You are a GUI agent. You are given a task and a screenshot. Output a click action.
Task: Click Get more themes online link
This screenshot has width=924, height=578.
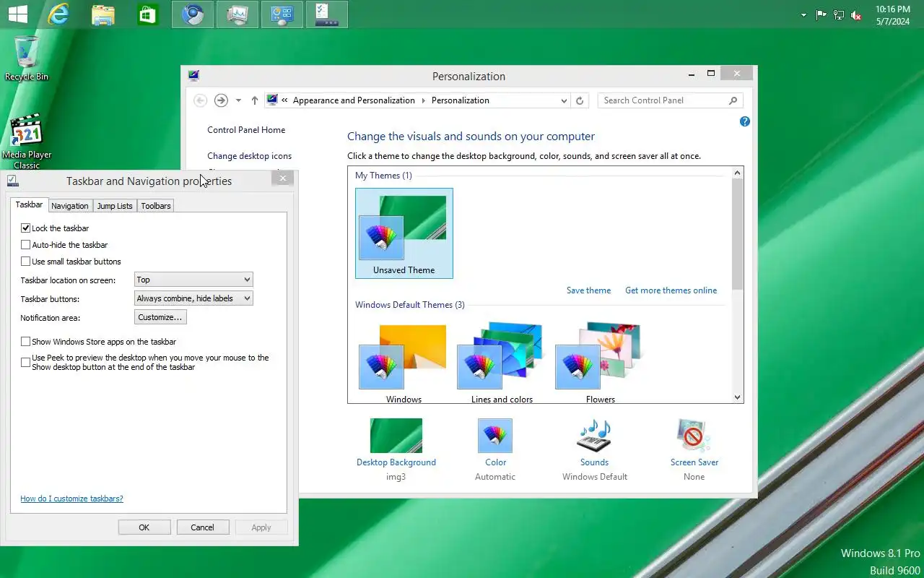coord(671,290)
